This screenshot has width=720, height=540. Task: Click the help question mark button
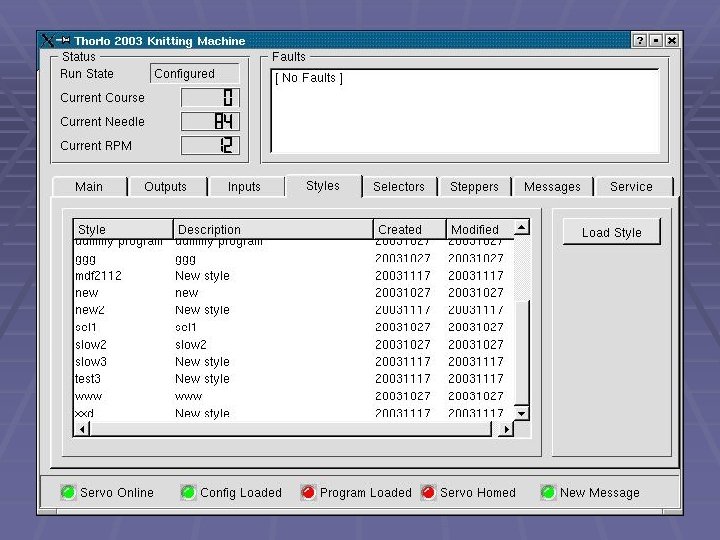click(x=639, y=40)
